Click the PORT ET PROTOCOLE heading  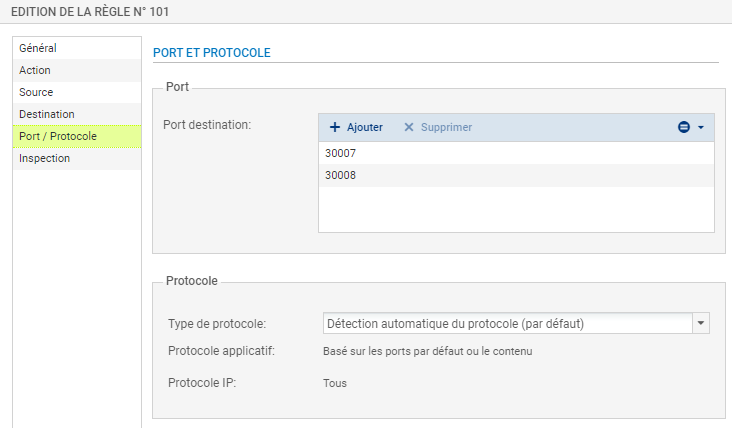pos(212,53)
